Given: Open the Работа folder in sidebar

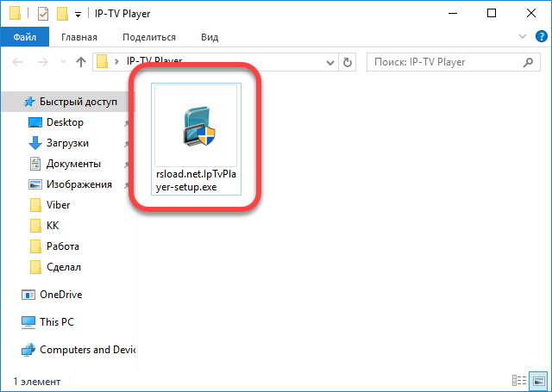Looking at the screenshot, I should pos(63,246).
